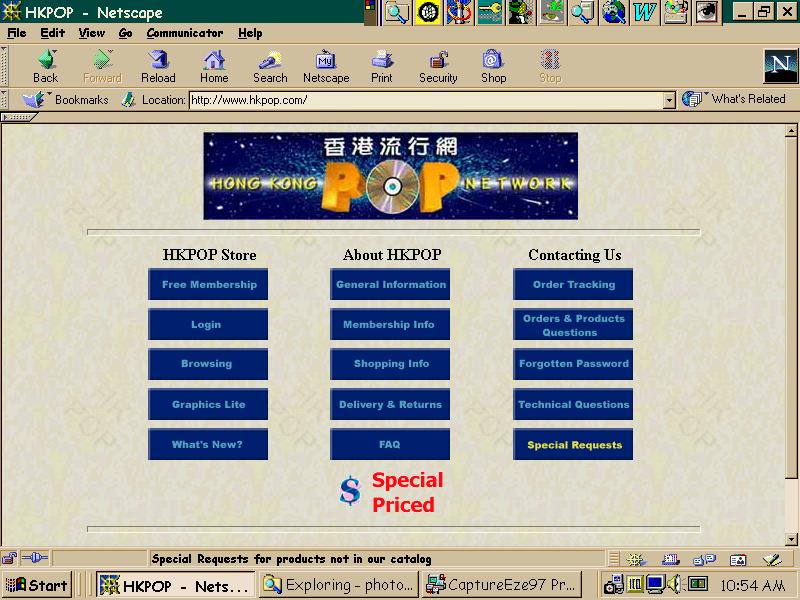The width and height of the screenshot is (800, 600).
Task: Click the blue W shortcut icon
Action: pos(644,12)
